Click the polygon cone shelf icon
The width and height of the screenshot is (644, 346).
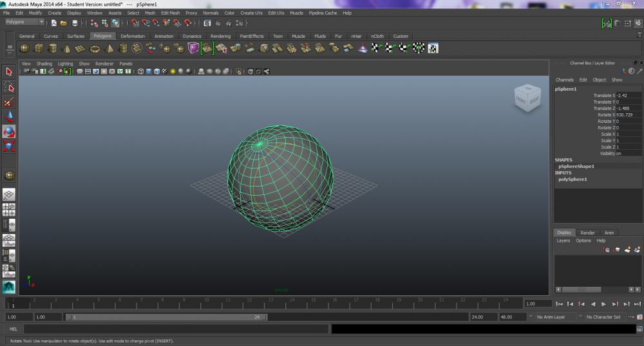coord(67,48)
